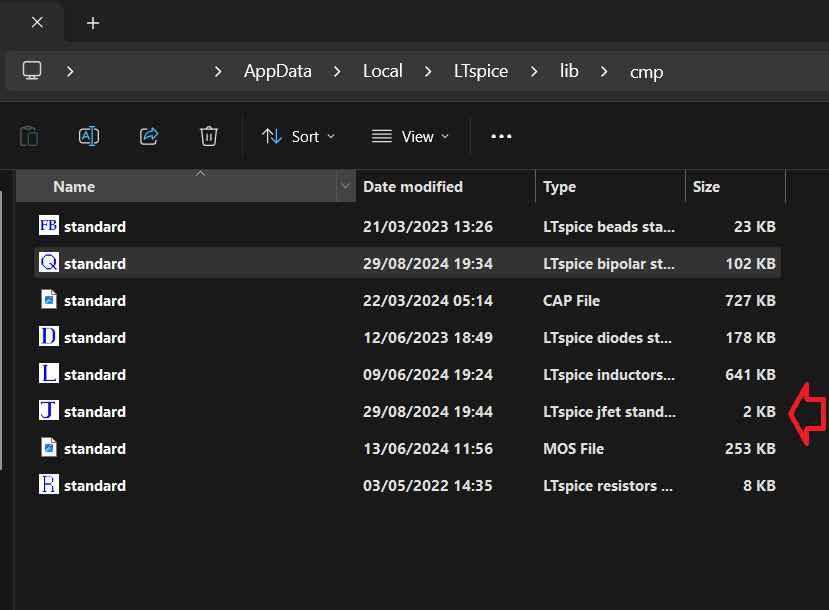Click the This PC monitor icon
Viewport: 829px width, 610px height.
pos(32,71)
